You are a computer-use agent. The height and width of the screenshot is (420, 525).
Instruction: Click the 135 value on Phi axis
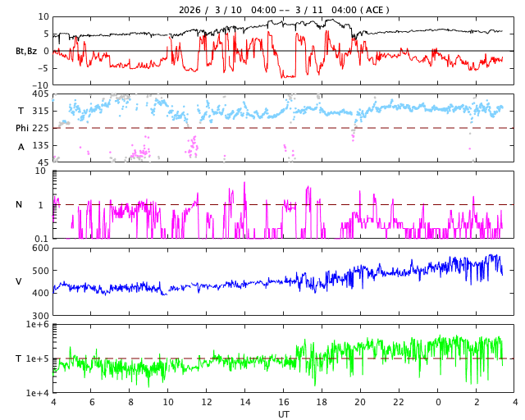40,145
